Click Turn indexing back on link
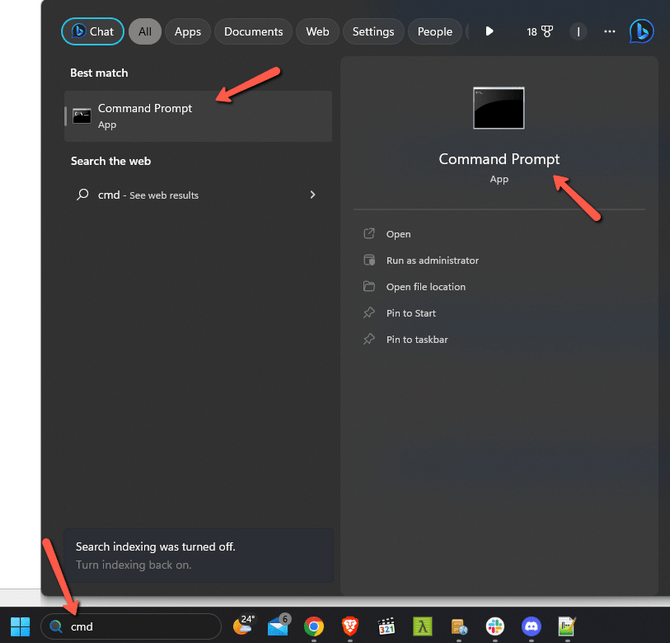The image size is (670, 643). click(133, 565)
